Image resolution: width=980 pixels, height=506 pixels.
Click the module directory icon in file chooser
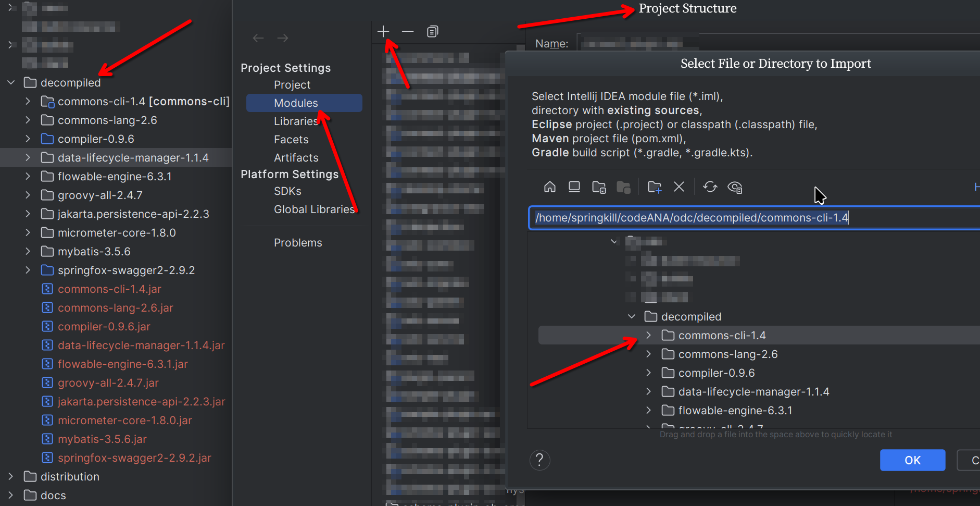point(624,187)
